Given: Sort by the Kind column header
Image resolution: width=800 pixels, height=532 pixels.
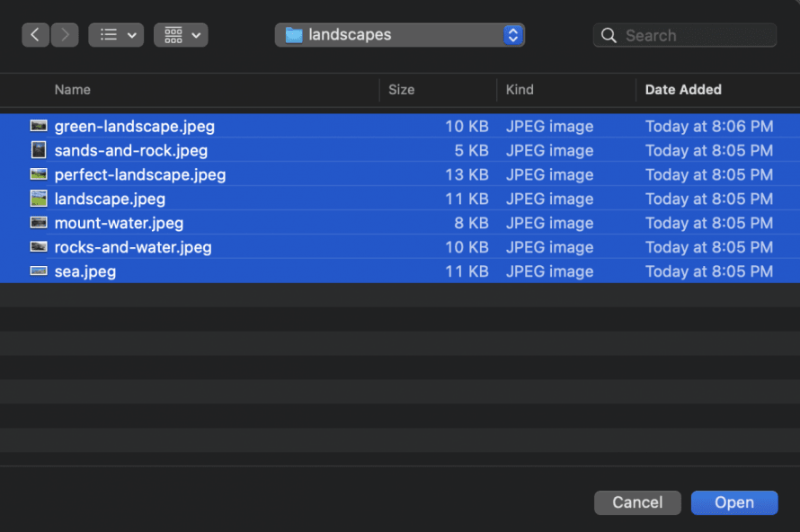Looking at the screenshot, I should (520, 90).
